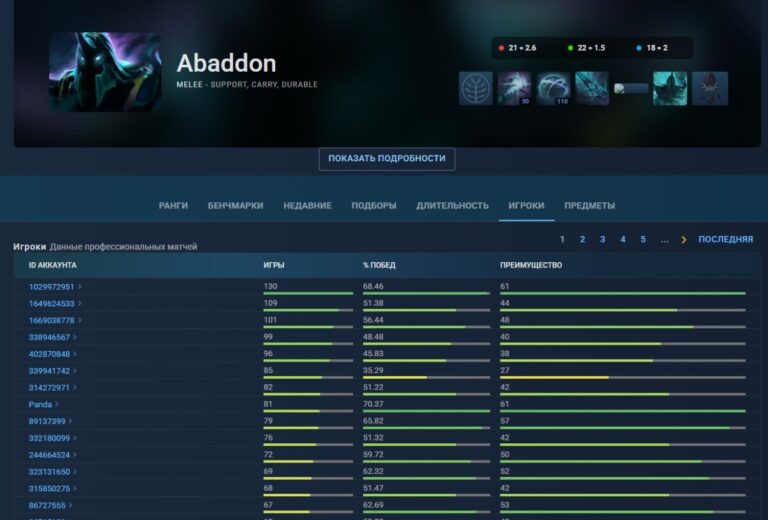The height and width of the screenshot is (520, 768).
Task: Open account 339941742 profile
Action: click(x=49, y=371)
